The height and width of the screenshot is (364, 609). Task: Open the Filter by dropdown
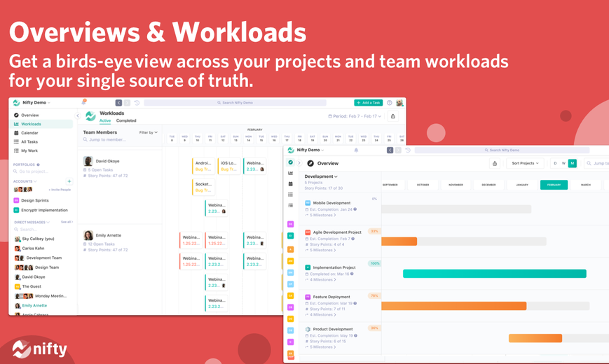pos(149,132)
